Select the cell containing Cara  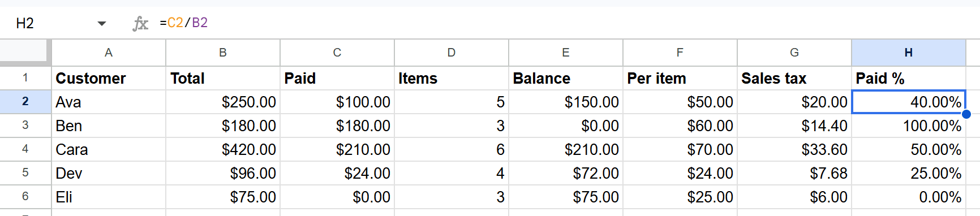tap(109, 149)
